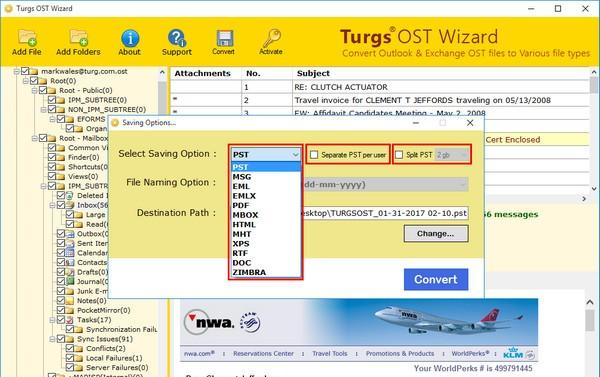The height and width of the screenshot is (377, 600).
Task: Toggle the Split PST checkbox
Action: tap(399, 155)
